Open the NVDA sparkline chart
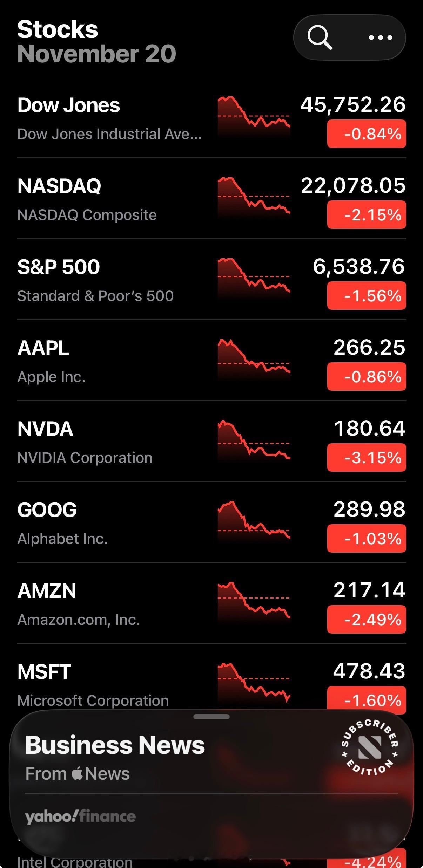Screen dimensions: 423x868 coord(254,440)
